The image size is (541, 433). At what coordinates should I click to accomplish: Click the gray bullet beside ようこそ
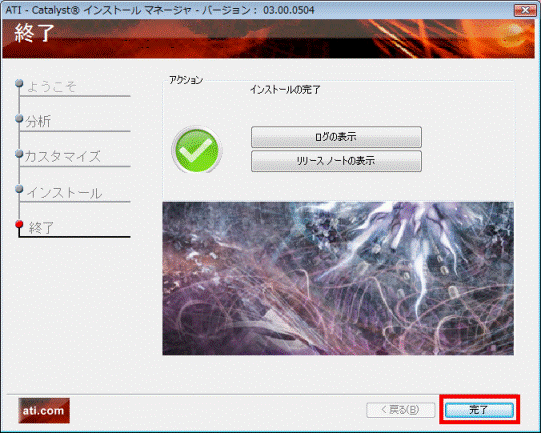(19, 83)
